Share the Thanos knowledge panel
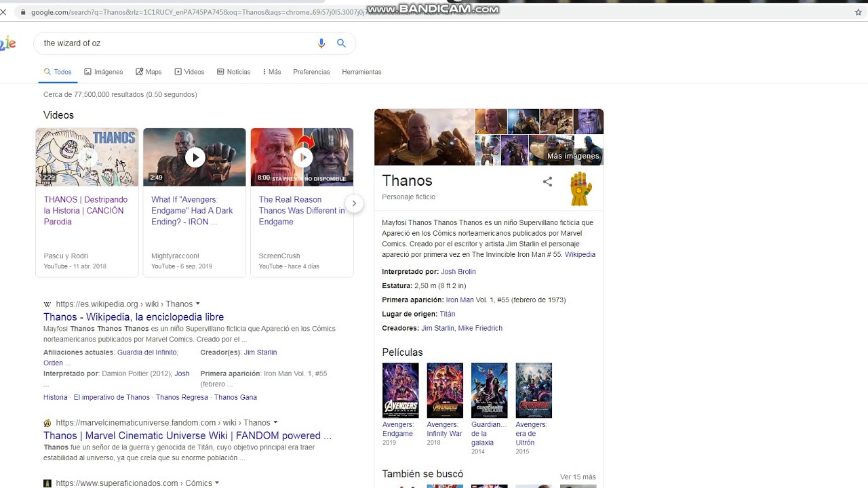The height and width of the screenshot is (488, 868). click(547, 182)
